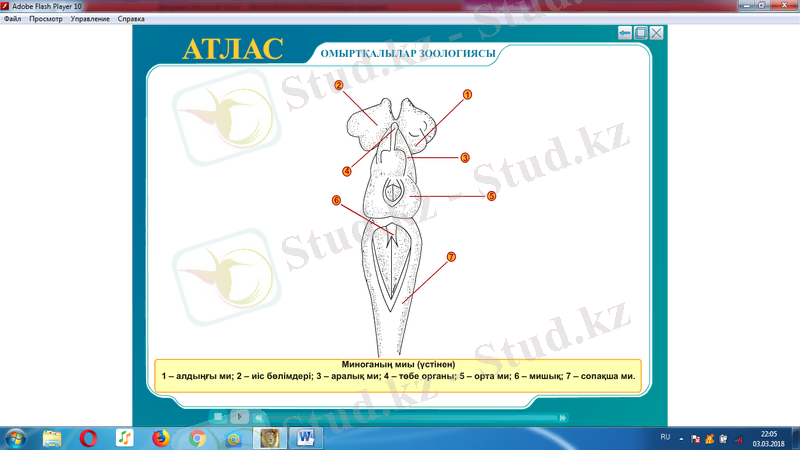This screenshot has height=450, width=800.
Task: Restore the Adobe Flash Player window
Action: pyautogui.click(x=762, y=5)
